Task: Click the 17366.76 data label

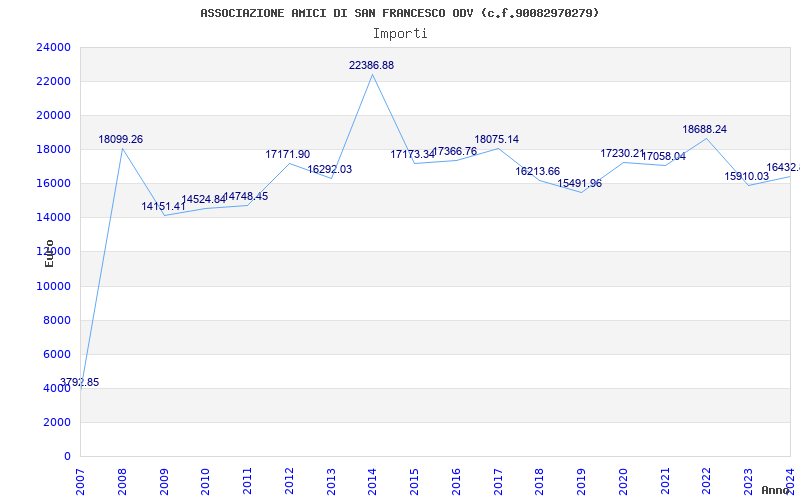Action: coord(455,152)
